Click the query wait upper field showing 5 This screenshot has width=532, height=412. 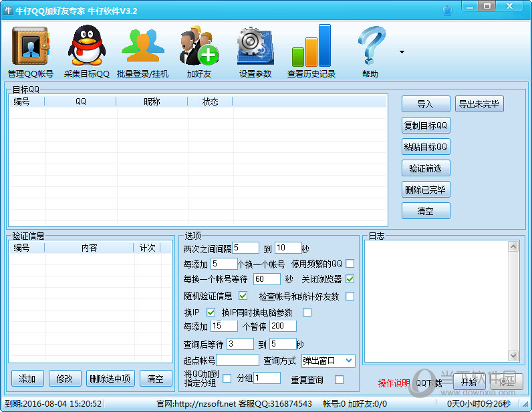283,344
